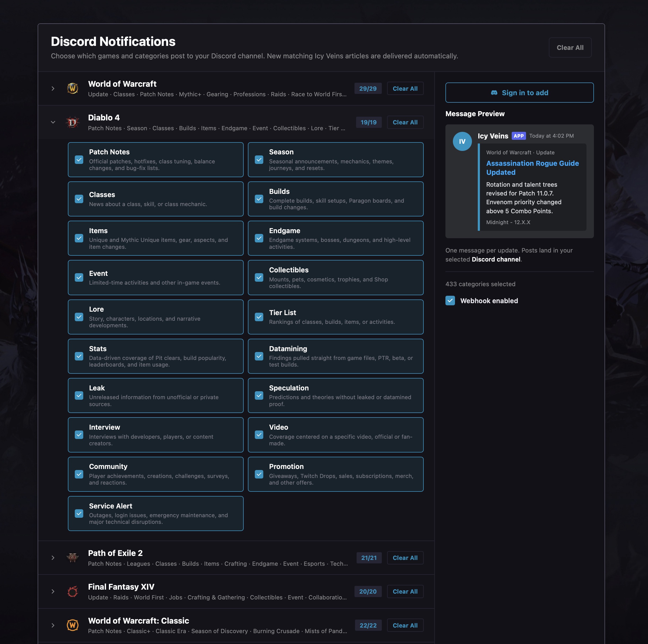The image size is (648, 644).
Task: Clear all Diablo 4 categories
Action: pos(405,123)
